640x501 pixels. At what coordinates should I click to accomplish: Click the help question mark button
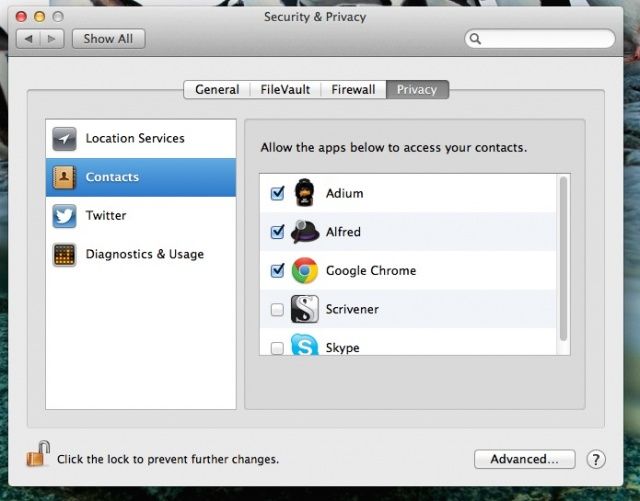[x=596, y=459]
